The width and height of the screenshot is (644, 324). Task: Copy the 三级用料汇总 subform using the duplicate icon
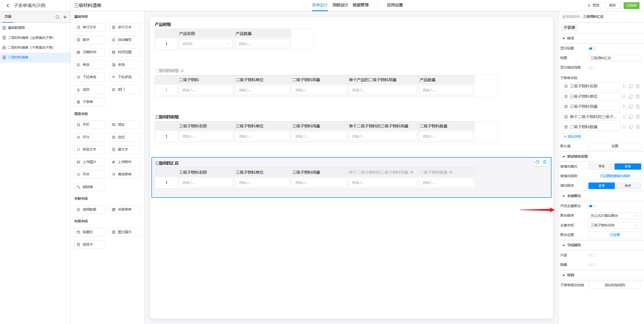[x=537, y=162]
